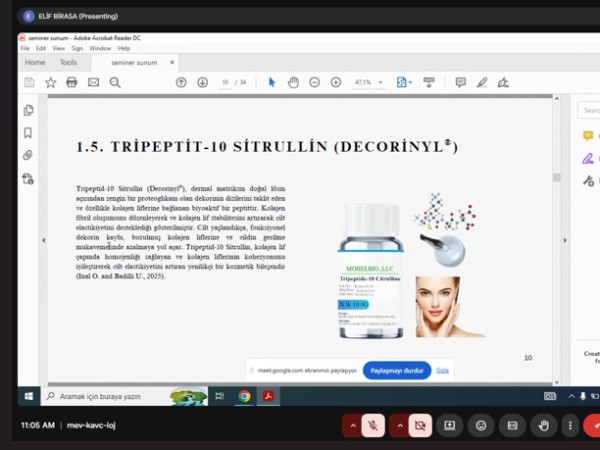Expand camera video options chevron
This screenshot has height=450, width=600.
click(399, 425)
